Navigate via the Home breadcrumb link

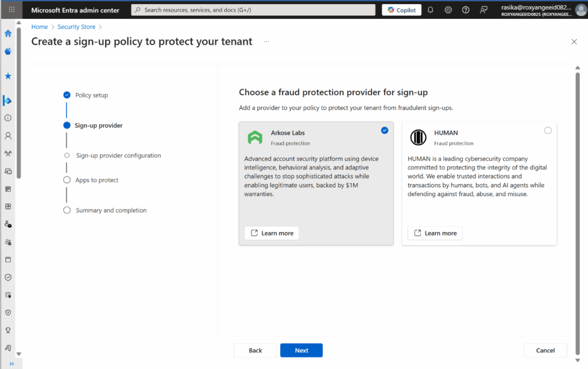click(40, 26)
